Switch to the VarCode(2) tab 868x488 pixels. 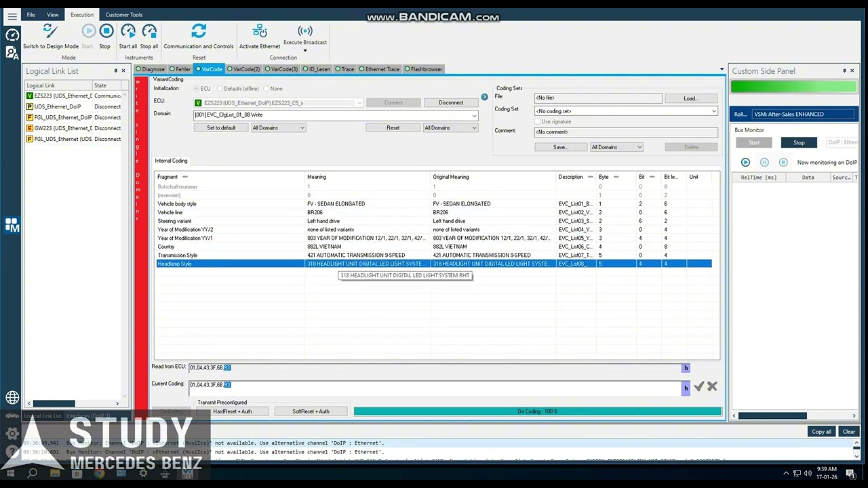[x=243, y=69]
